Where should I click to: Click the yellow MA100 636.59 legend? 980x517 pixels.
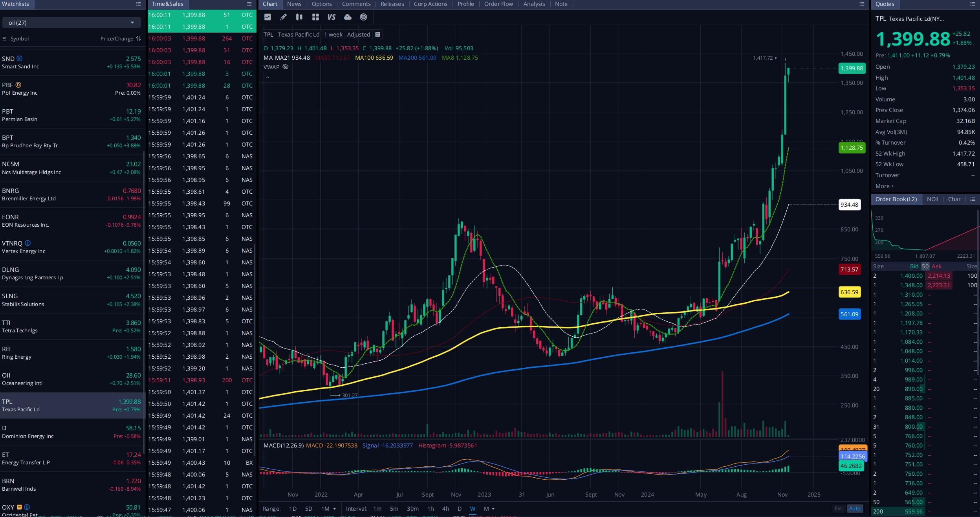point(374,58)
